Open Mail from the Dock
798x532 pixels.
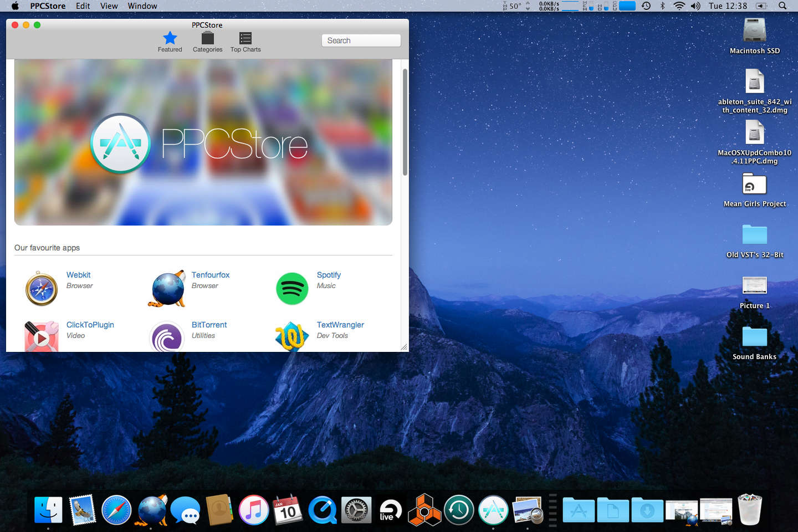83,510
